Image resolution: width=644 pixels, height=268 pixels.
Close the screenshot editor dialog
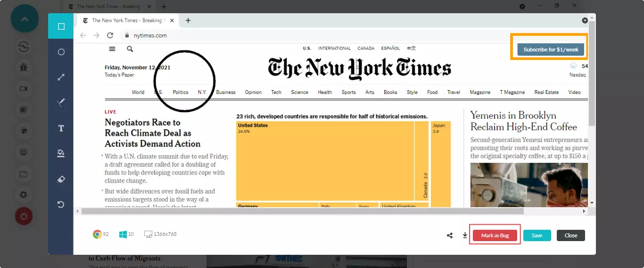[570, 235]
